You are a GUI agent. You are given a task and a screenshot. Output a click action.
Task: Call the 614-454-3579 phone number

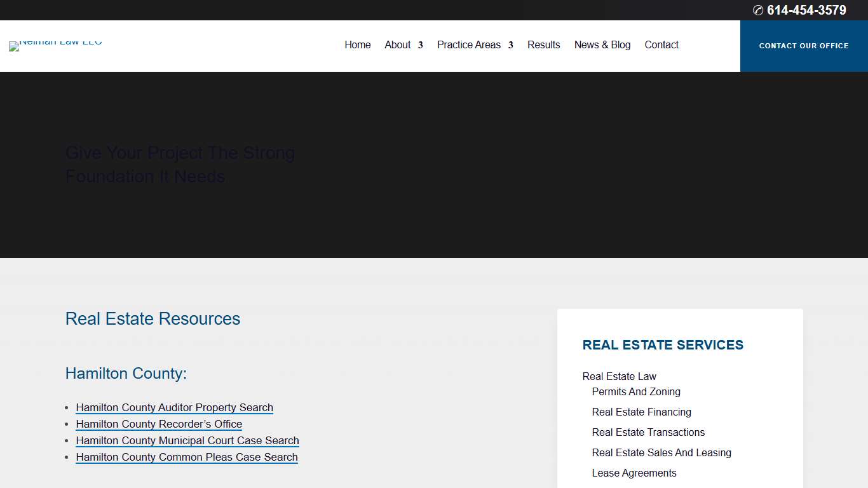(806, 10)
